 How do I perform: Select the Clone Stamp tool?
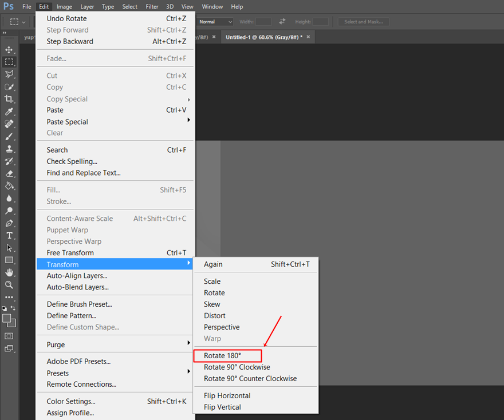(9, 149)
